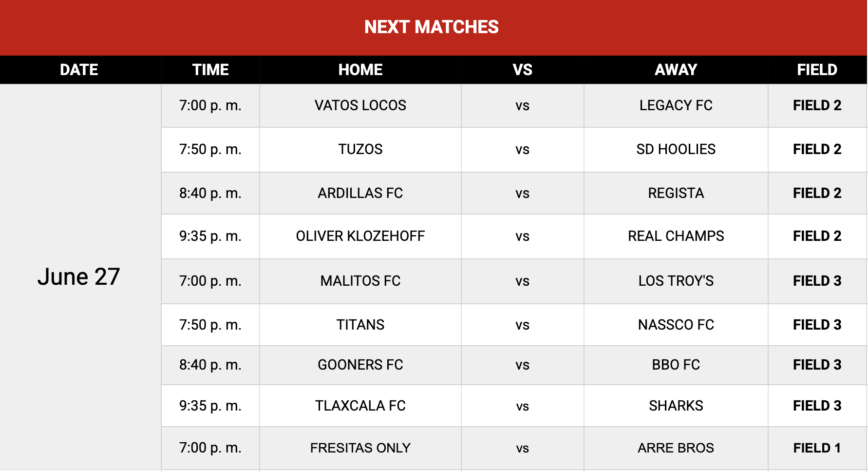The image size is (868, 472).
Task: Select the DATE column header
Action: pyautogui.click(x=80, y=70)
